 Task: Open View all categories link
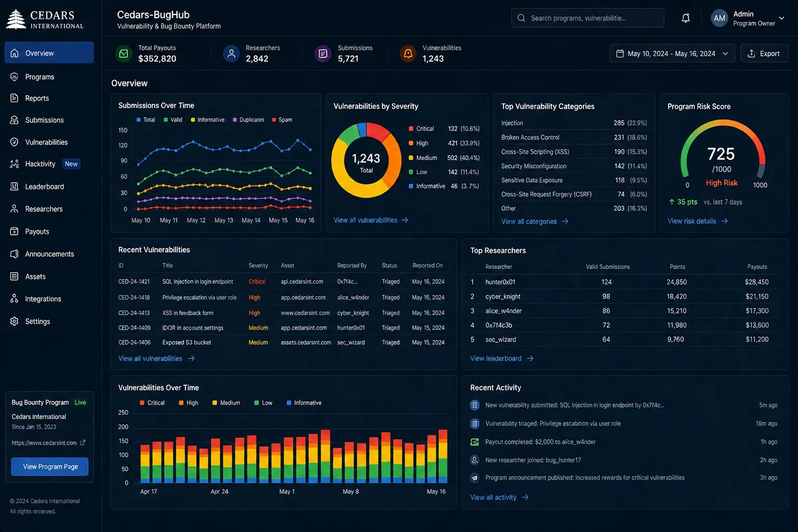tap(535, 221)
